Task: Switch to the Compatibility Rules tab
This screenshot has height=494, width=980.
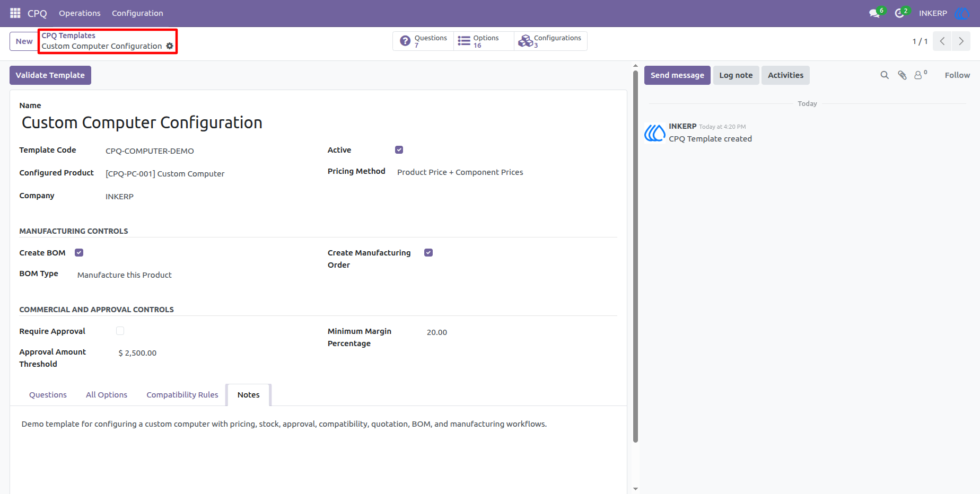Action: tap(182, 395)
